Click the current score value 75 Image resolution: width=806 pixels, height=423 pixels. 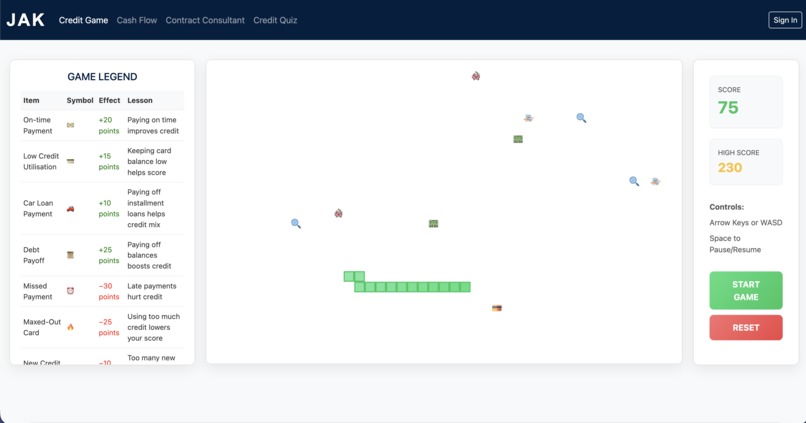click(x=728, y=107)
